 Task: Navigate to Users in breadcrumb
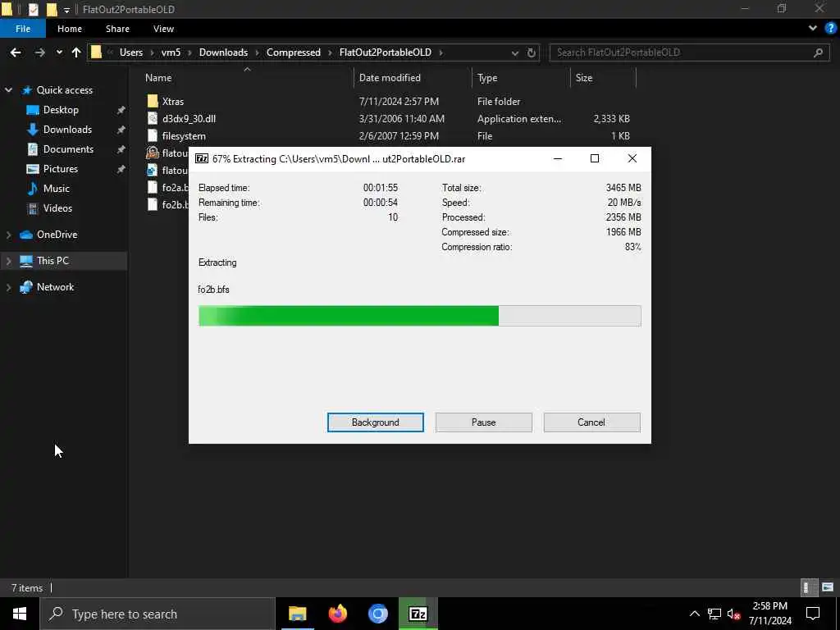tap(131, 52)
